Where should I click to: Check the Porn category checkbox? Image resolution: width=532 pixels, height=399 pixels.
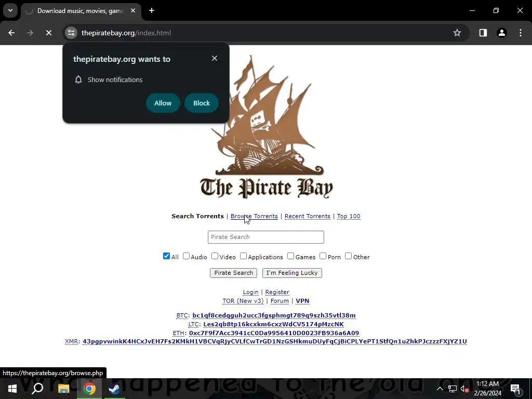coord(323,256)
